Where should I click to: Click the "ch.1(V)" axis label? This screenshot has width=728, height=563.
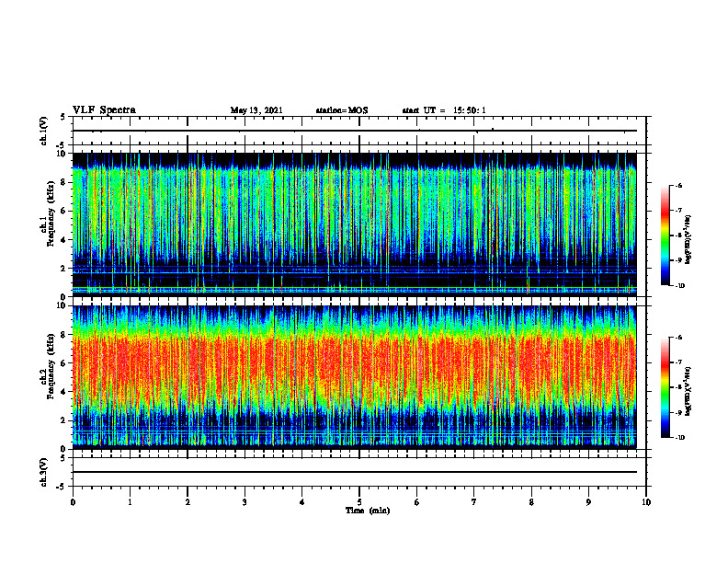43,131
